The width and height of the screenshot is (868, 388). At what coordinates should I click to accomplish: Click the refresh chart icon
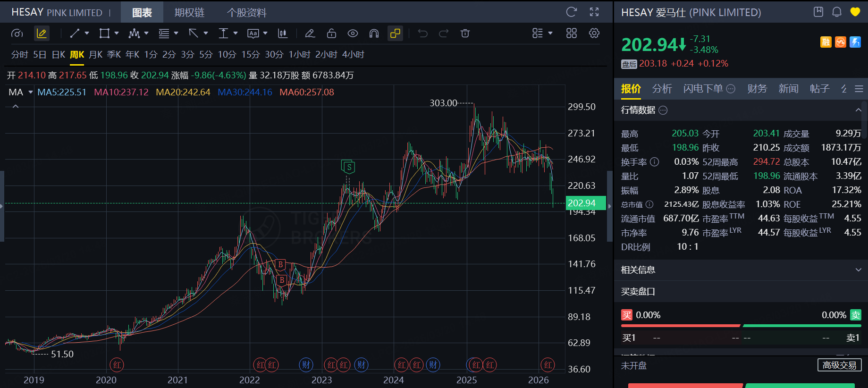click(571, 12)
